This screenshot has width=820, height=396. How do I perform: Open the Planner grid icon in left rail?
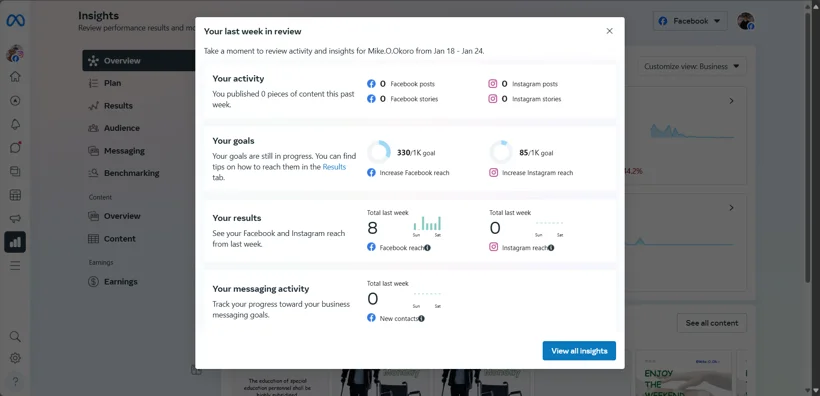tap(15, 195)
